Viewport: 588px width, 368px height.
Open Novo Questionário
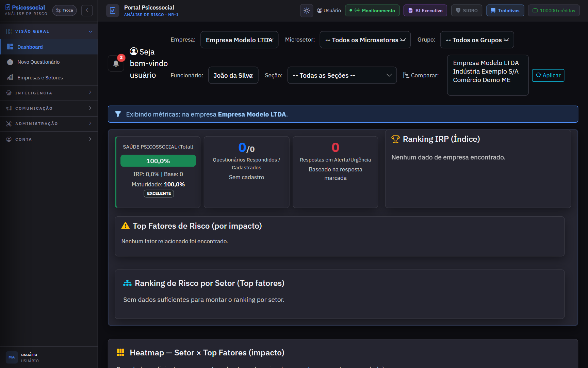[x=49, y=62]
